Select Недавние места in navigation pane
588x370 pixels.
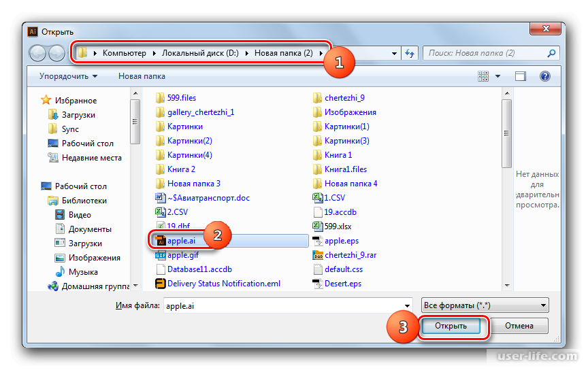[91, 158]
